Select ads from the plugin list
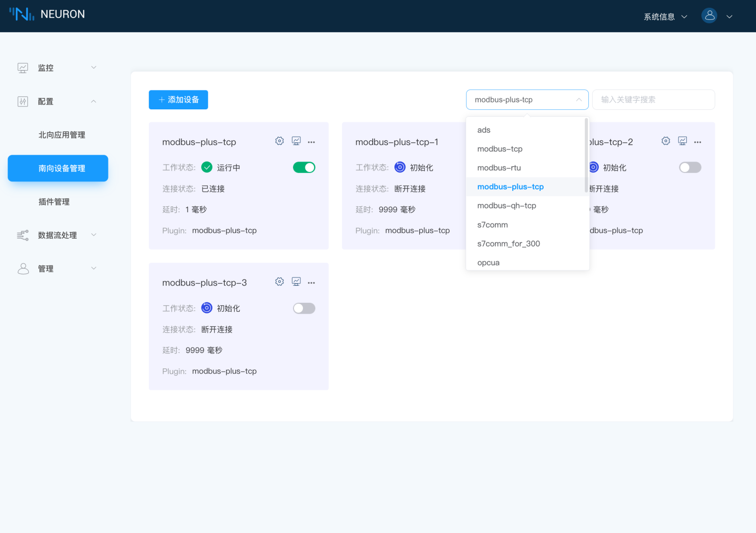 pos(526,130)
